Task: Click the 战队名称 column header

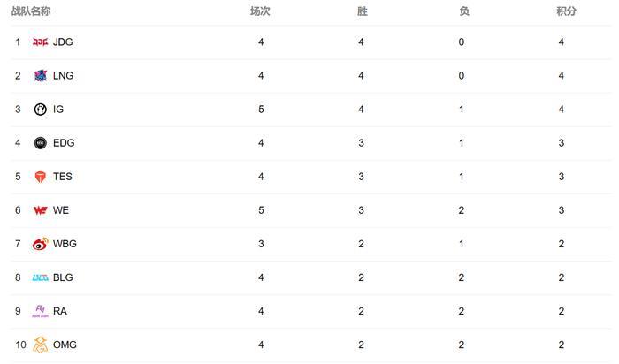Action: click(31, 11)
